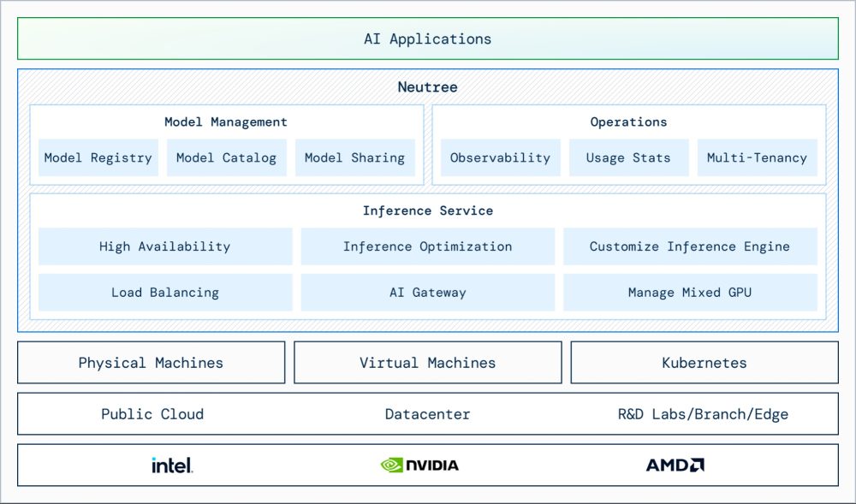Select the Usage Stats box
856x504 pixels.
628,158
